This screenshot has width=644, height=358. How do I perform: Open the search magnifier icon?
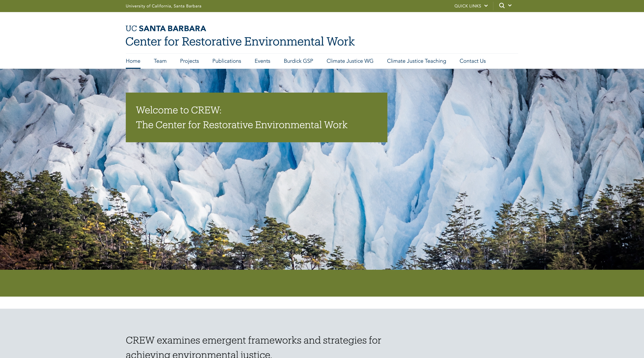(501, 5)
